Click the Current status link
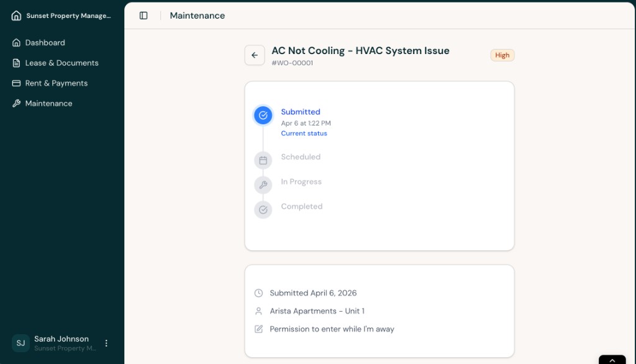The height and width of the screenshot is (364, 636). point(304,133)
